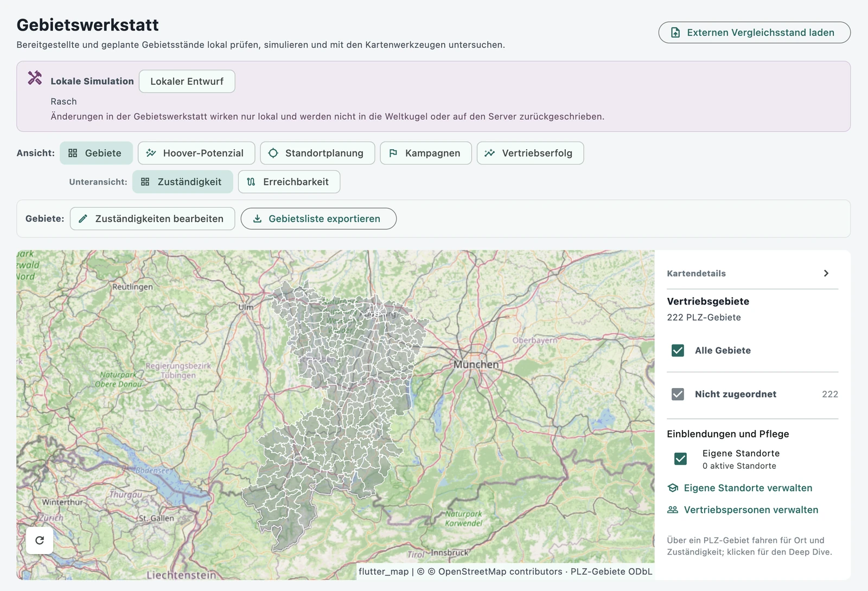868x591 pixels.
Task: Switch to Hoover-Potenzial view
Action: pos(196,153)
